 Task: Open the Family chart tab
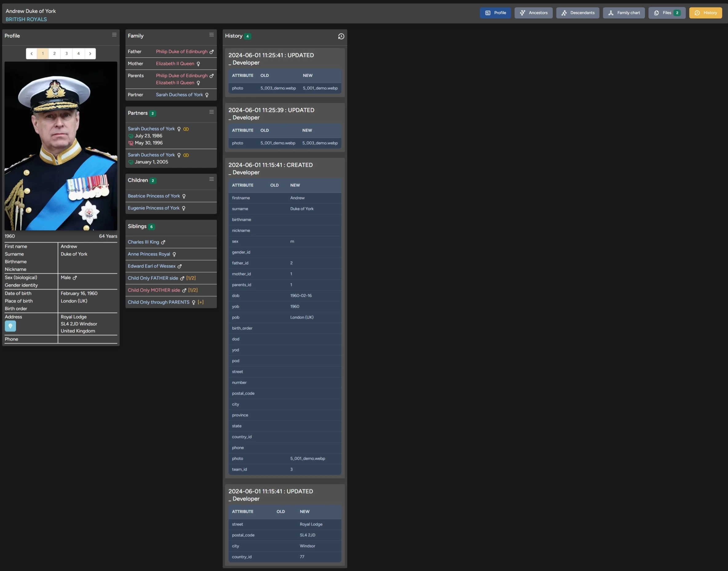pos(624,13)
